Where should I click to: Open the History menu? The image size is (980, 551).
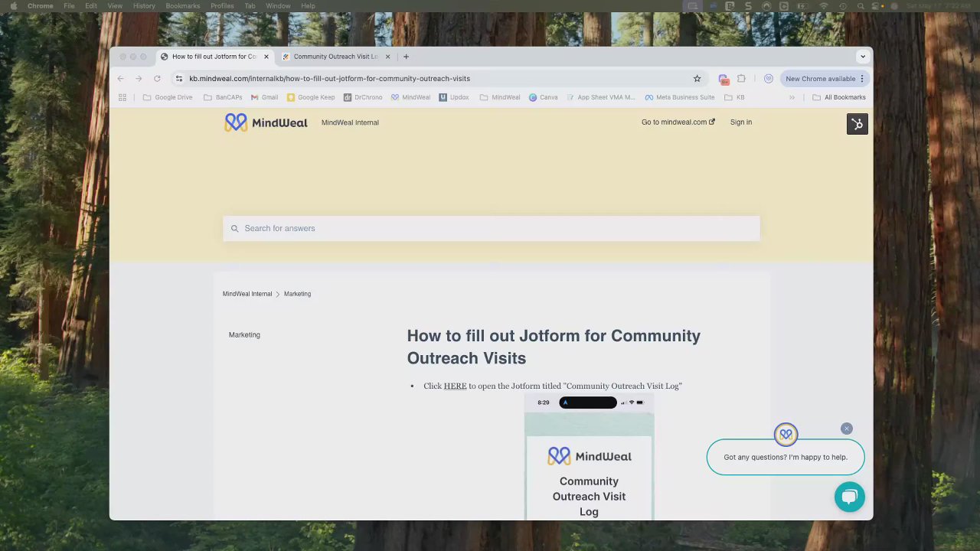pyautogui.click(x=144, y=6)
